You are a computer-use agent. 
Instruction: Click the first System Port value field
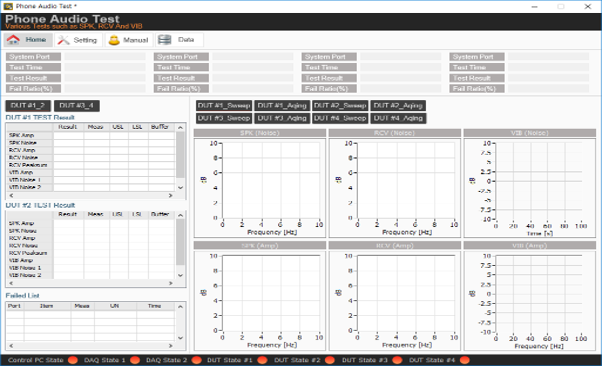tap(105, 57)
